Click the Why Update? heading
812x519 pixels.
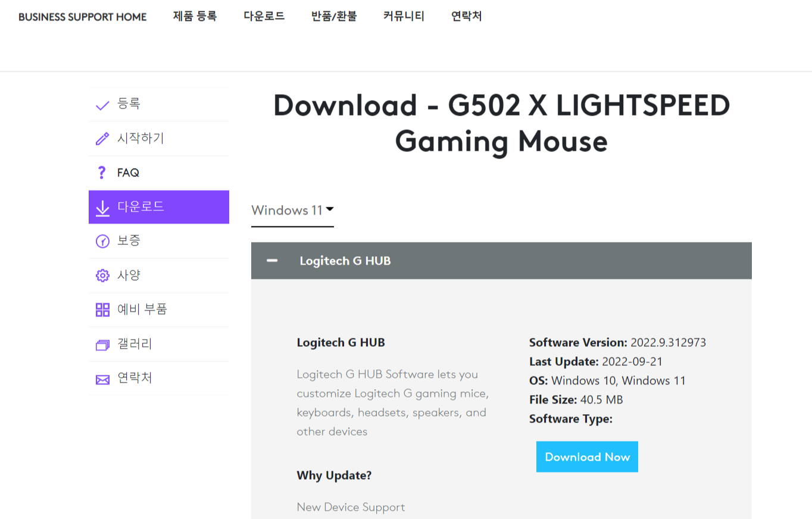[x=334, y=476]
